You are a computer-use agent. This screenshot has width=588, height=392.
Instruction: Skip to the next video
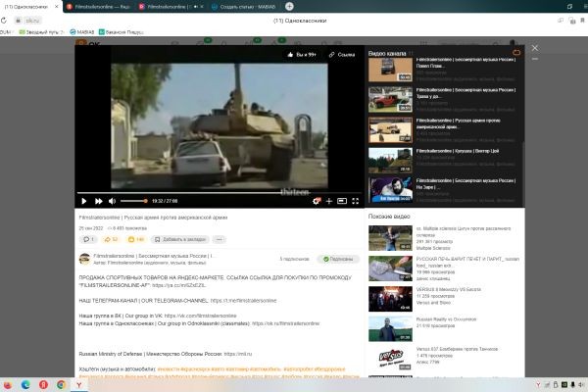point(98,201)
